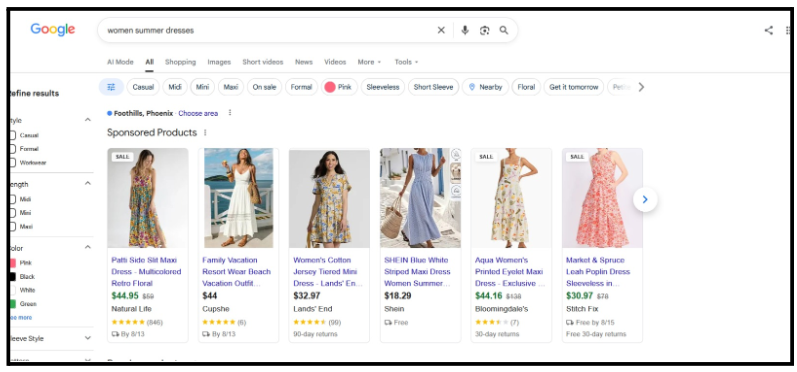Screen dimensions: 797x372
Task: Open the Bloomingdale's eyelet dress photo
Action: 511,198
